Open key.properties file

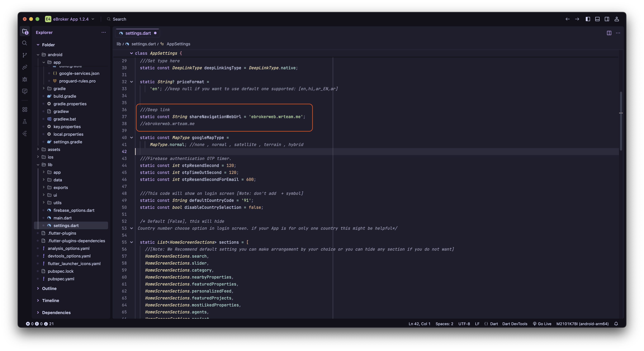67,127
